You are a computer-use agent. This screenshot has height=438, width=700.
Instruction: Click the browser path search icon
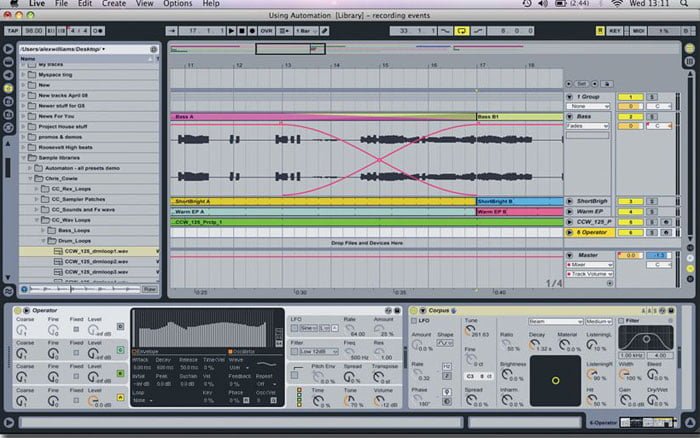coord(154,49)
